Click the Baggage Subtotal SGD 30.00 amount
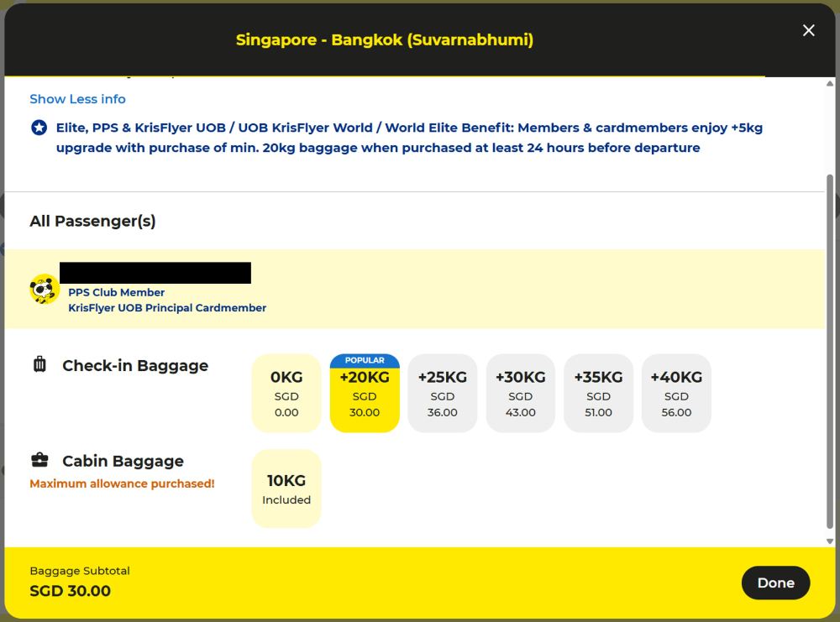 [x=71, y=591]
